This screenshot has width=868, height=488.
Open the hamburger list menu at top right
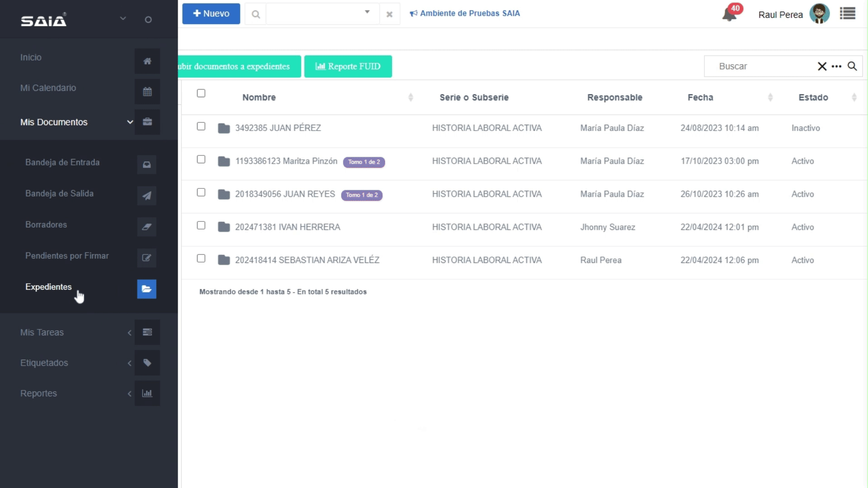(847, 14)
